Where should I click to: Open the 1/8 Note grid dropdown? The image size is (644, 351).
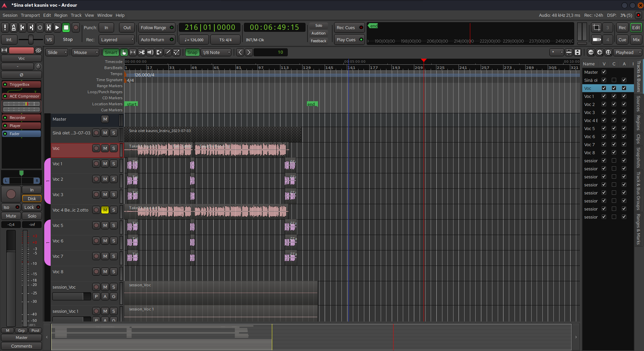[216, 52]
